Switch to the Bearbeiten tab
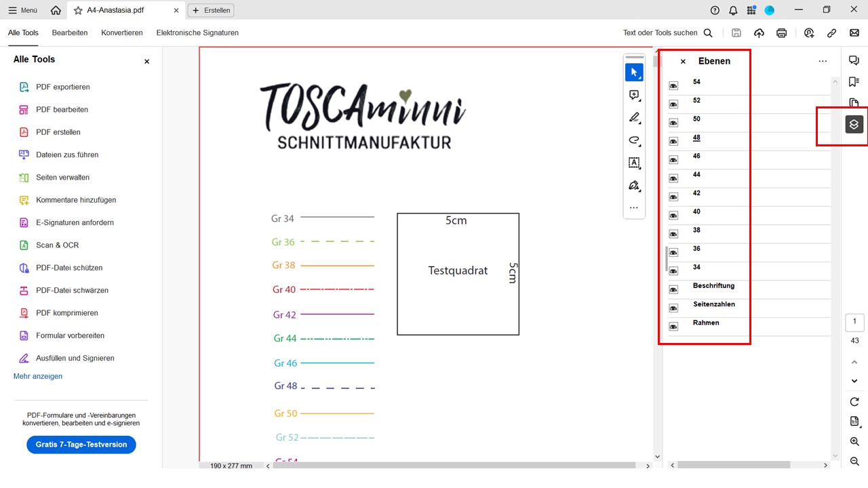The height and width of the screenshot is (488, 868). click(x=70, y=33)
